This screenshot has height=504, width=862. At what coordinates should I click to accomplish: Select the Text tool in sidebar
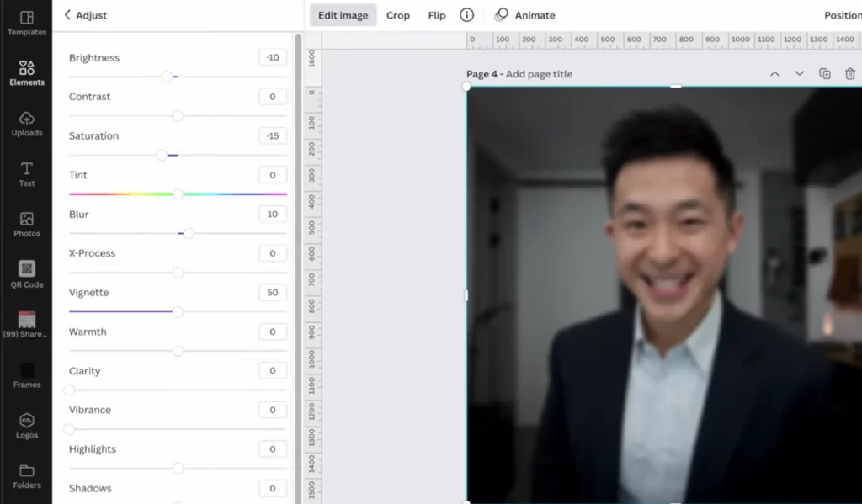click(26, 174)
